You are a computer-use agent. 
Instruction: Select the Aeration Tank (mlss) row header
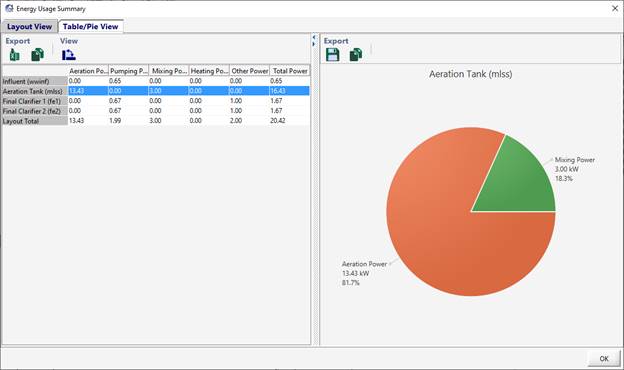(x=35, y=91)
